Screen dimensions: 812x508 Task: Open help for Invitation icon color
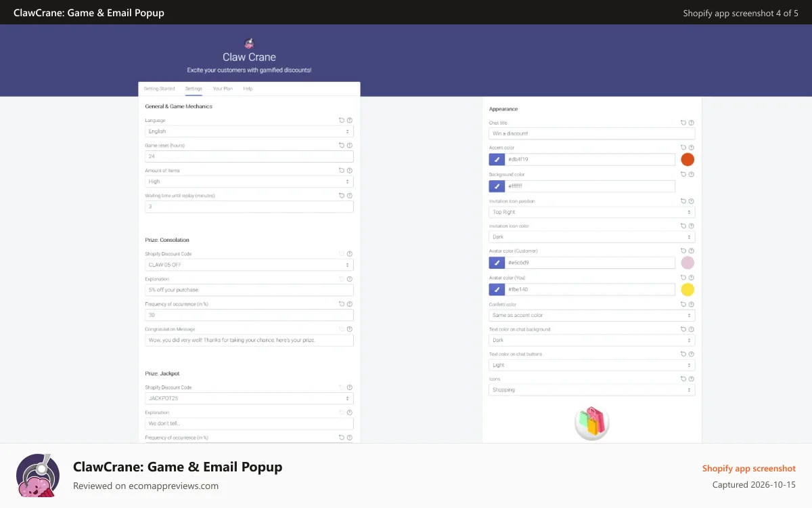click(x=692, y=226)
